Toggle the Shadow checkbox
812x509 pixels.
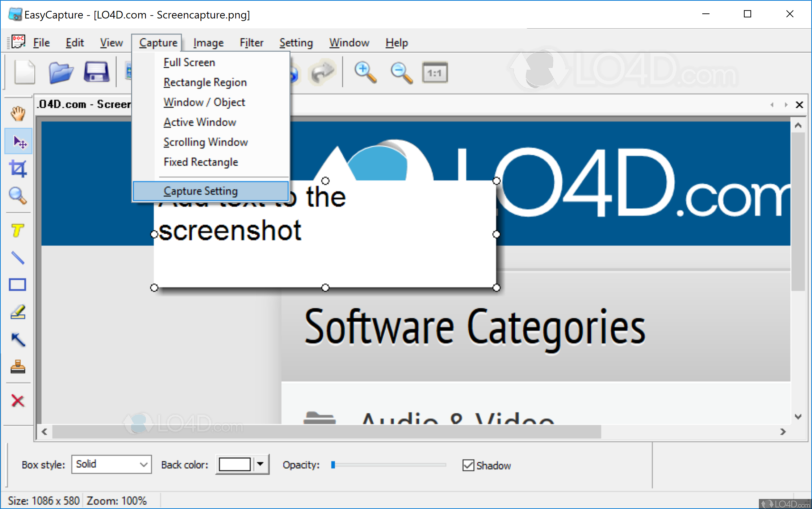468,465
